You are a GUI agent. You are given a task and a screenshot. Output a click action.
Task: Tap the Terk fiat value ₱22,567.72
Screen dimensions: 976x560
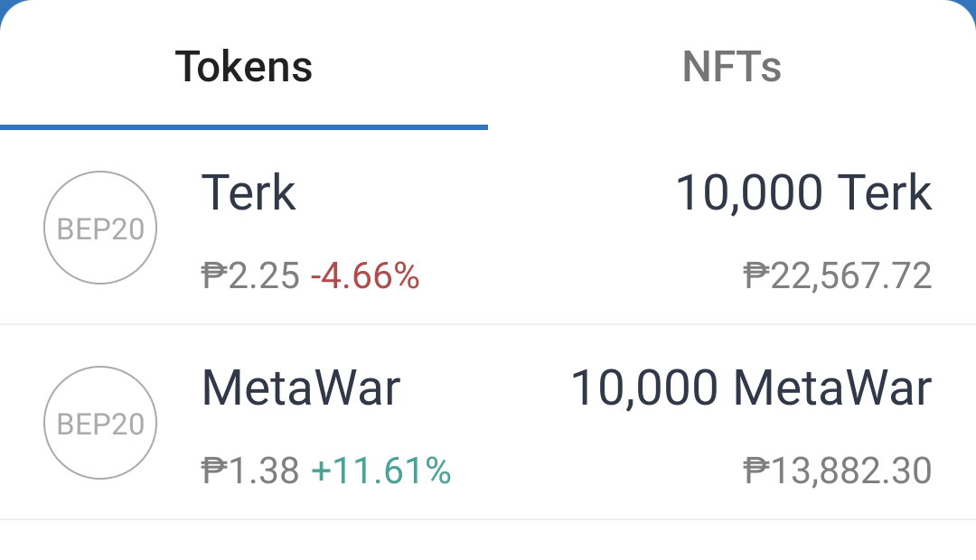(838, 275)
